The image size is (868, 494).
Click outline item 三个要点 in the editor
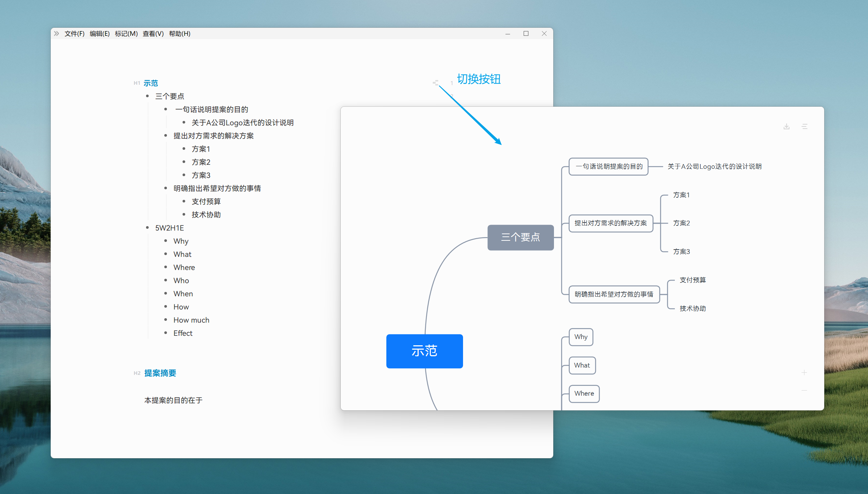click(x=170, y=96)
